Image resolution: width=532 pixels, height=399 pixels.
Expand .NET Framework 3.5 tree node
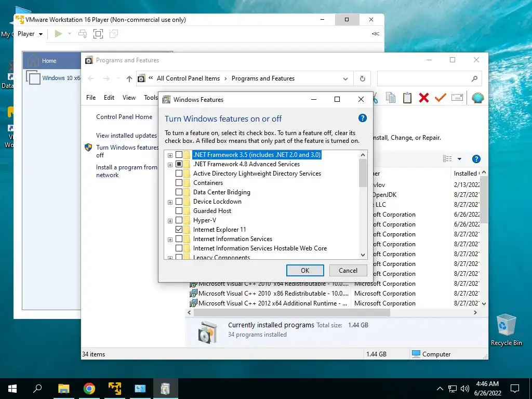(x=170, y=155)
